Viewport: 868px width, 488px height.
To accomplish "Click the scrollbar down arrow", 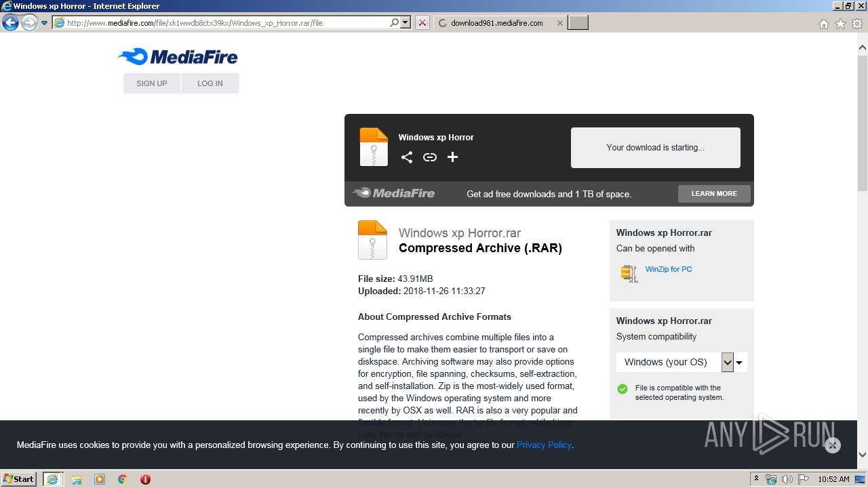I will pyautogui.click(x=863, y=455).
